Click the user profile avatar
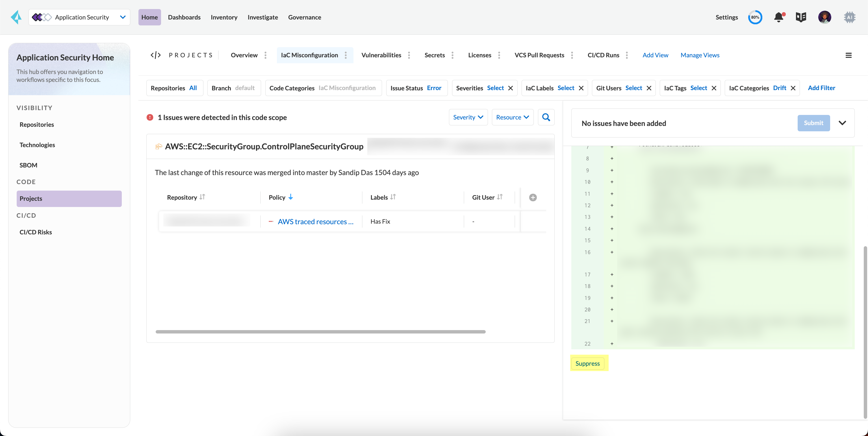The width and height of the screenshot is (868, 436). tap(824, 17)
